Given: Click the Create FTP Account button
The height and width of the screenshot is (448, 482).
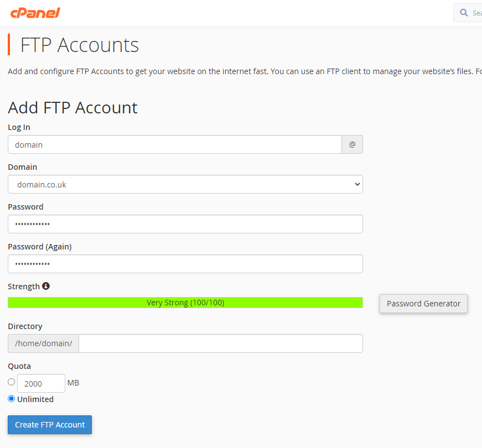Looking at the screenshot, I should pyautogui.click(x=49, y=425).
